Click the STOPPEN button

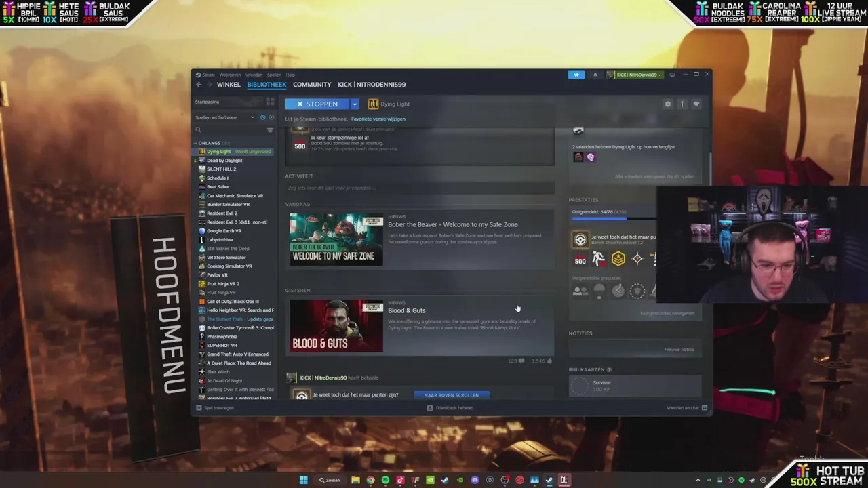coord(317,104)
